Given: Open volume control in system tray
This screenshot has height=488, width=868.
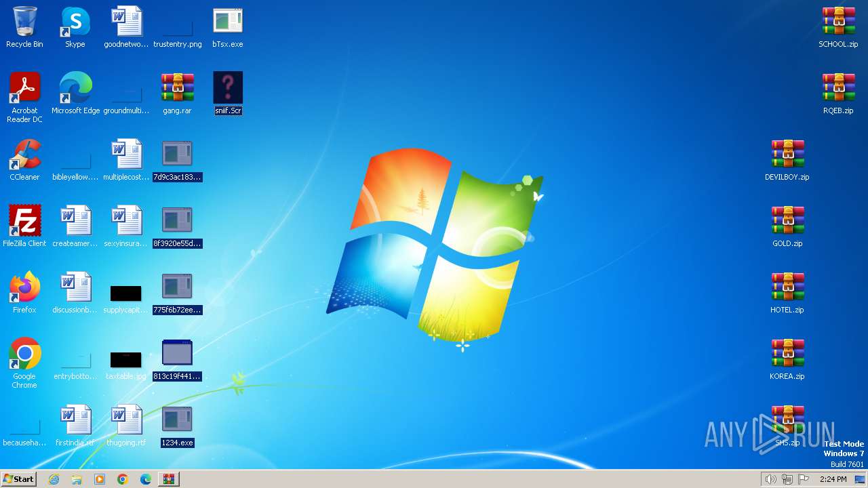Looking at the screenshot, I should click(x=770, y=479).
